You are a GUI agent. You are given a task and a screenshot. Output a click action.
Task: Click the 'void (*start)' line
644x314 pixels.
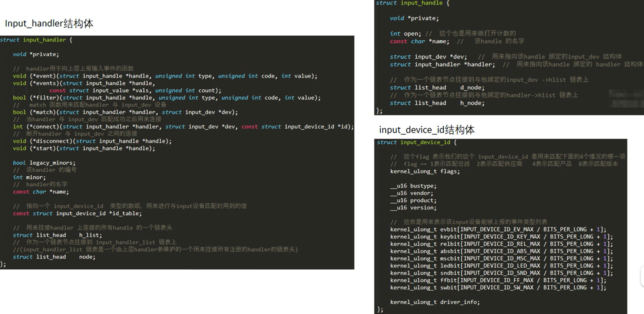point(84,148)
